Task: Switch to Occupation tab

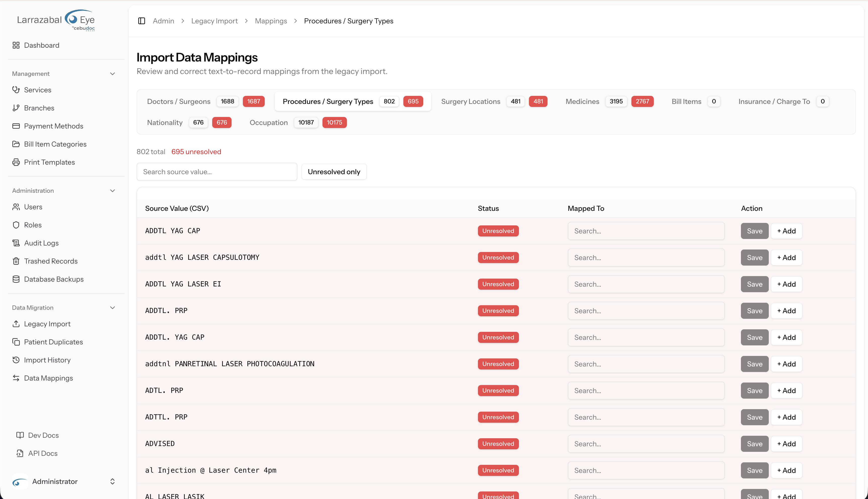Action: tap(298, 122)
